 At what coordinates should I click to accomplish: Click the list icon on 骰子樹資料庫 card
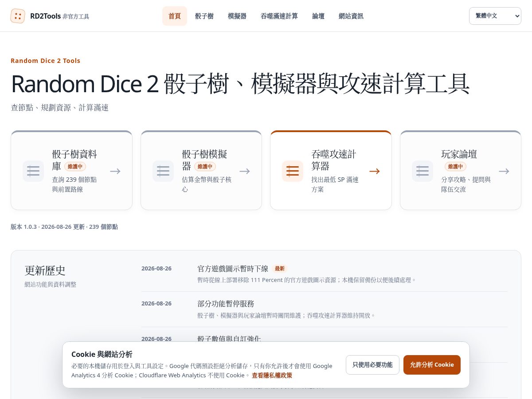tap(33, 171)
